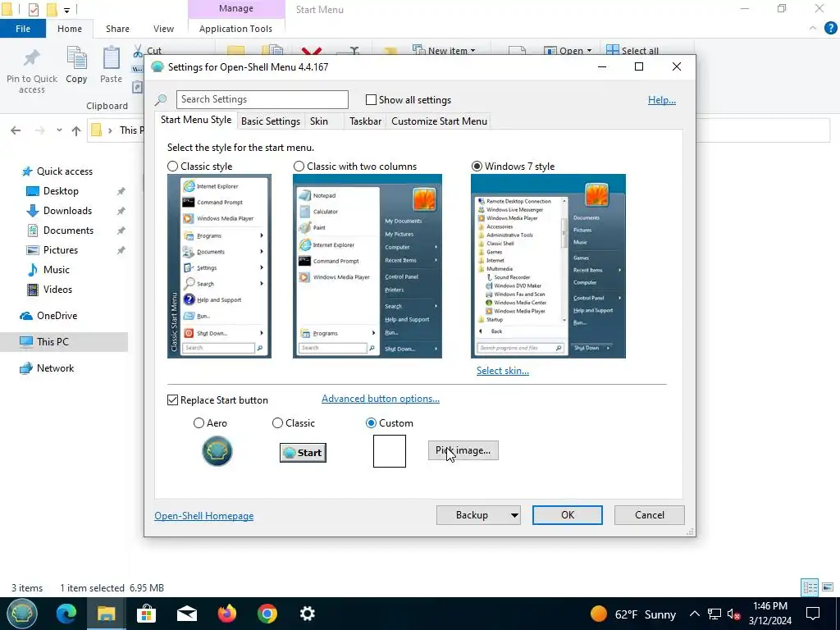Open the notification center icon

tap(813, 614)
